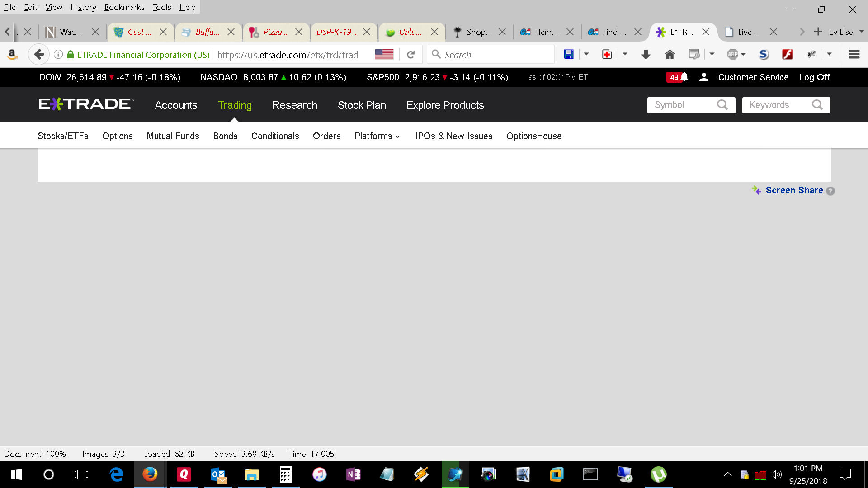
Task: Click the Symbol search magnifier icon
Action: pyautogui.click(x=722, y=105)
